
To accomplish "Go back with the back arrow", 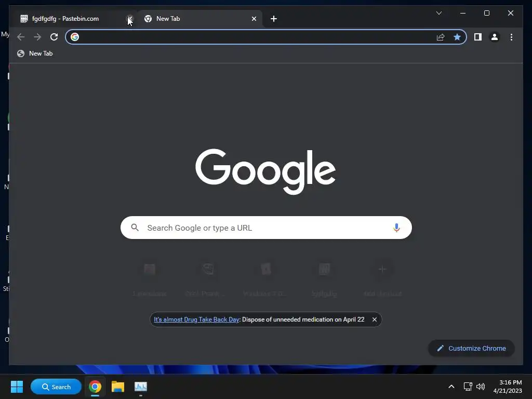I will tap(21, 37).
